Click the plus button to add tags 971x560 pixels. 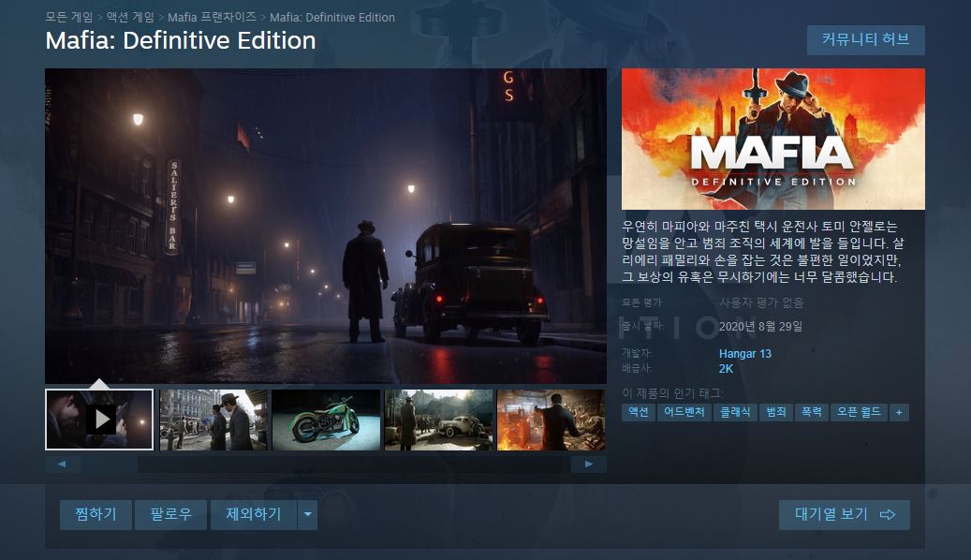coord(899,412)
